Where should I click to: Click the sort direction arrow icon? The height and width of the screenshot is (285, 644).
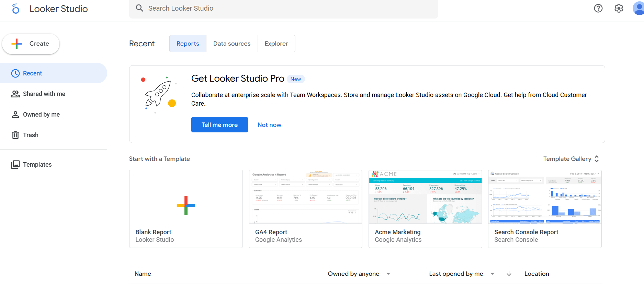[509, 274]
